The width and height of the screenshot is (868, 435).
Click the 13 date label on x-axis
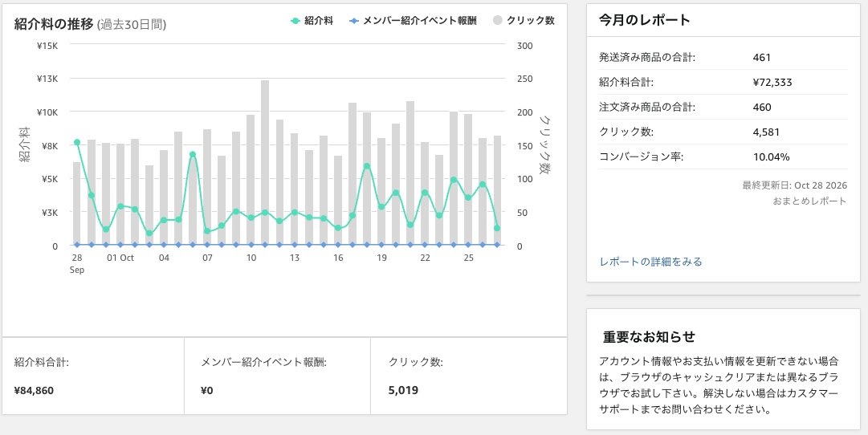click(295, 258)
